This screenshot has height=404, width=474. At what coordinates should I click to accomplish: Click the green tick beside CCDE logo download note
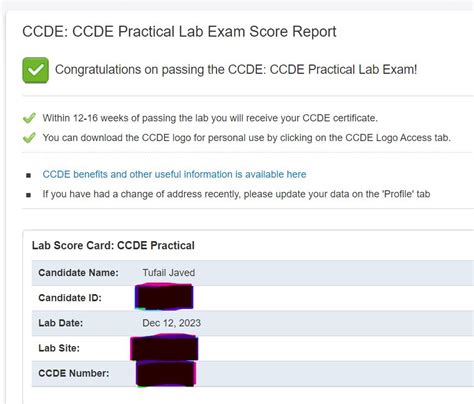click(29, 138)
